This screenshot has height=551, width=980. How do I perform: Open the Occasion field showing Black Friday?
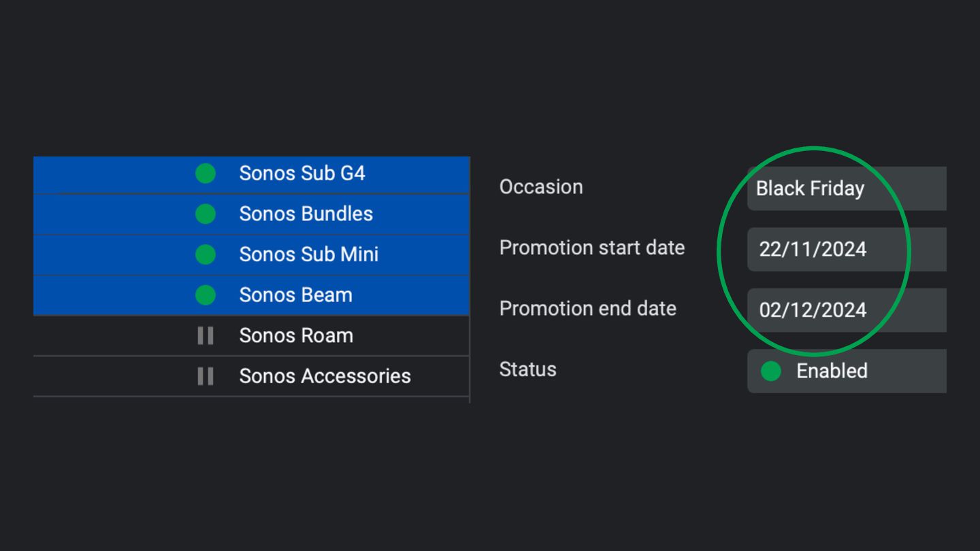click(x=846, y=188)
